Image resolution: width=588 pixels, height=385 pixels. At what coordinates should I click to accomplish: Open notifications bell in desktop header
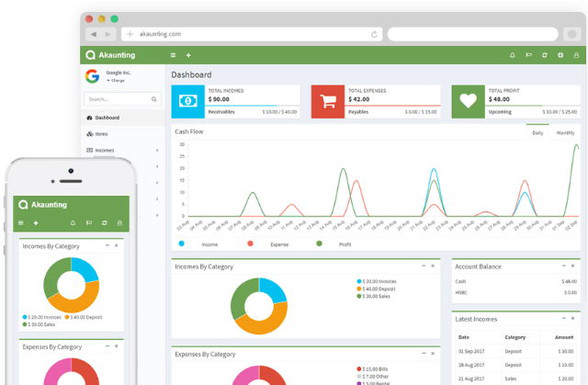pyautogui.click(x=513, y=55)
